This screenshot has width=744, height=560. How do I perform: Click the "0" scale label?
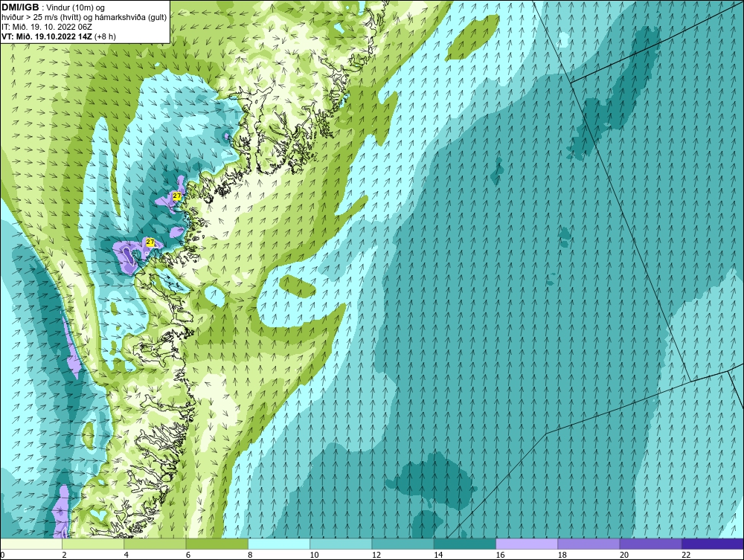click(2, 555)
